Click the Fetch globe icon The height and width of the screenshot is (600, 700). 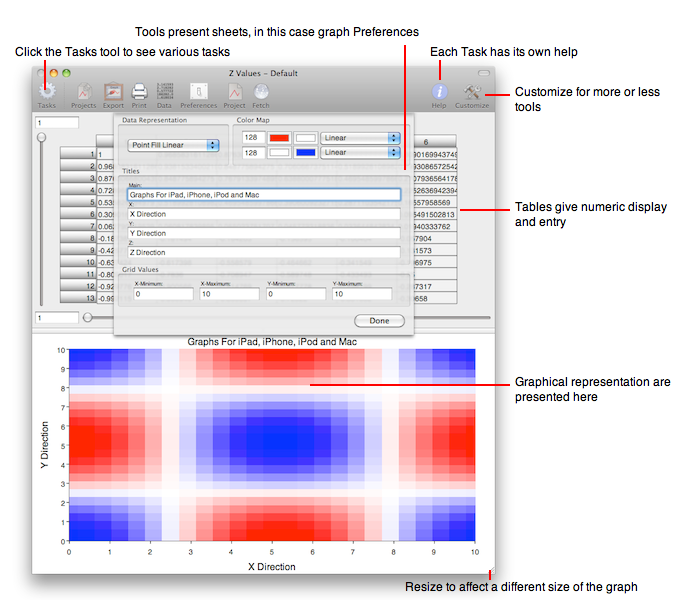[x=261, y=91]
